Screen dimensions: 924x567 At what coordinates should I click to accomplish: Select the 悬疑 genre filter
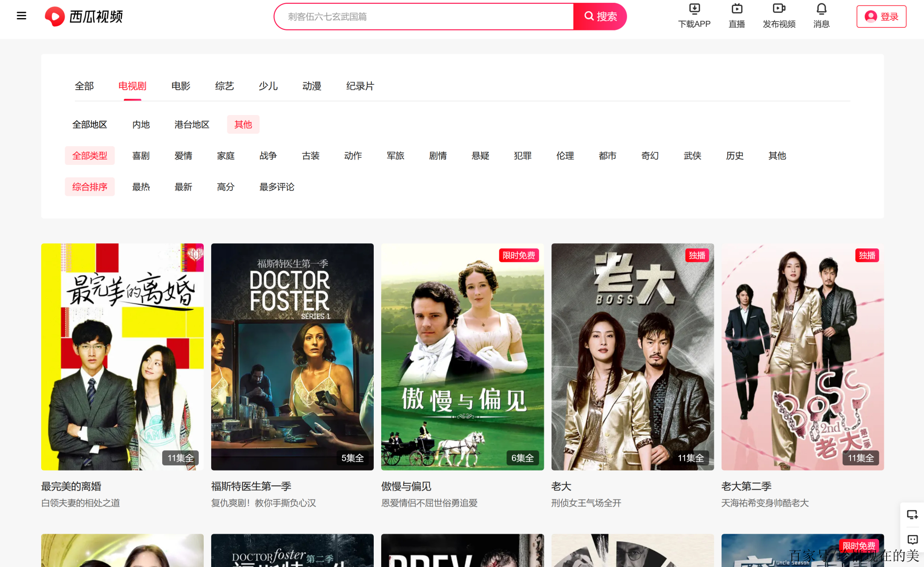(x=480, y=156)
